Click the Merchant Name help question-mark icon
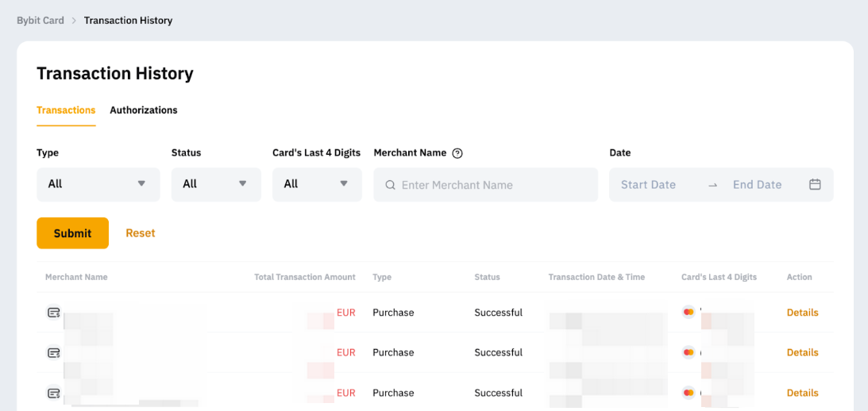This screenshot has width=868, height=411. coord(457,153)
